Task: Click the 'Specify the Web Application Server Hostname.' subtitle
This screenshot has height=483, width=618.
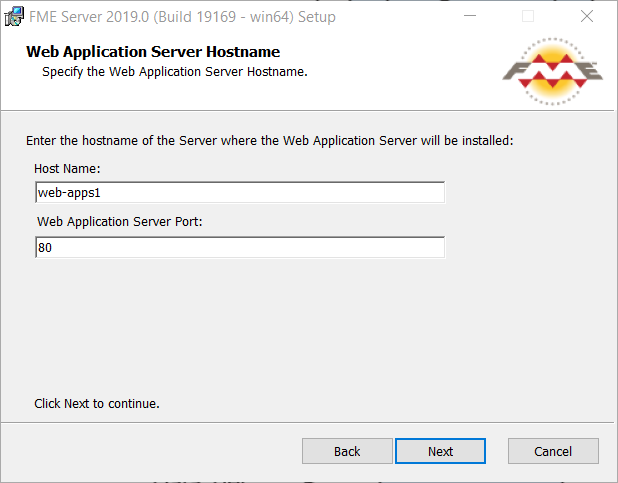Action: point(175,72)
